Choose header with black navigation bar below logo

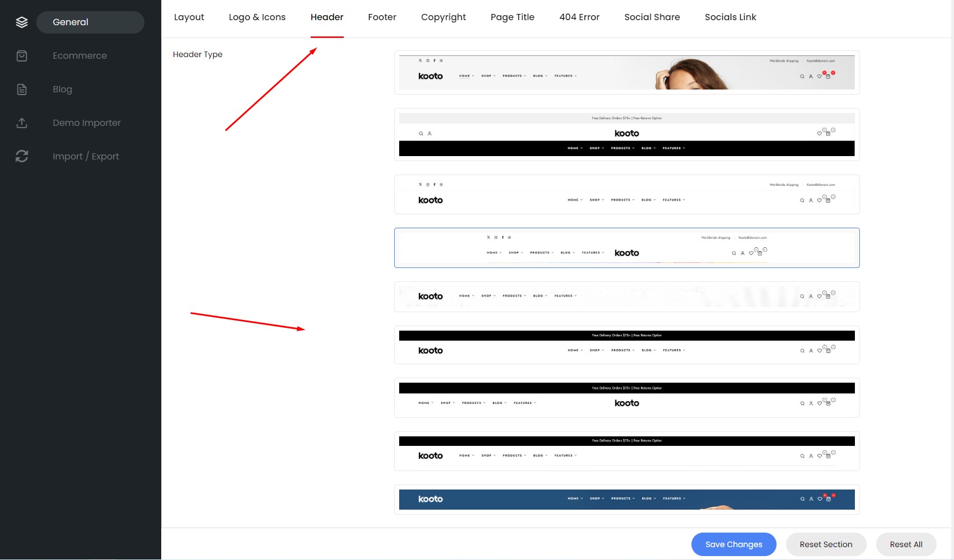[x=626, y=135]
